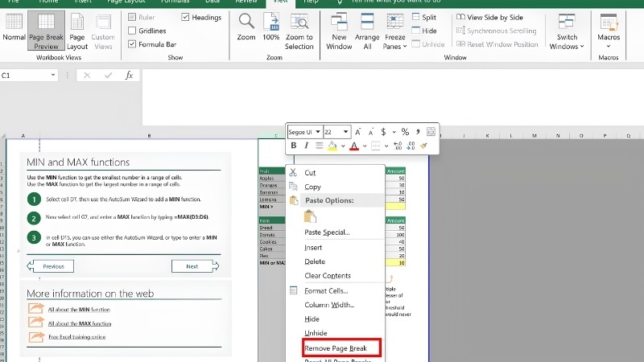Open Free Excel training online link
Viewport: 644px width, 362px height.
76,337
